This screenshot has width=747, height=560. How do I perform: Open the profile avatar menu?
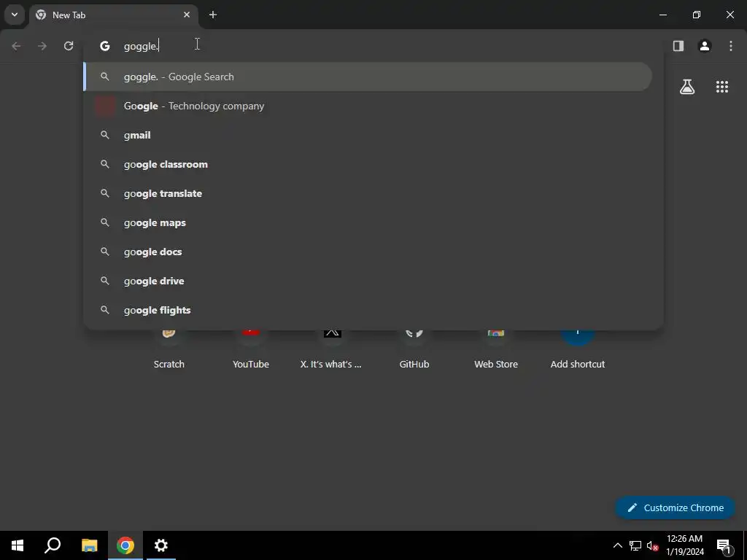(x=705, y=46)
